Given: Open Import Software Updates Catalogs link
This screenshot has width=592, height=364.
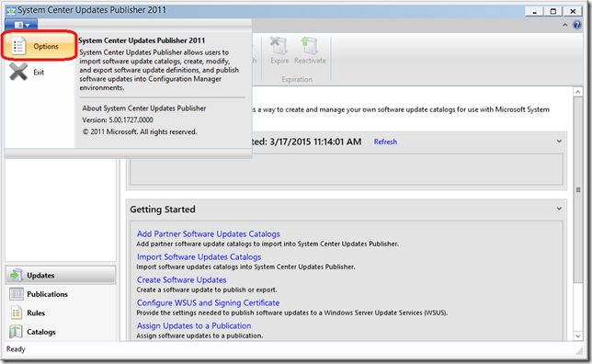Looking at the screenshot, I should pos(199,257).
